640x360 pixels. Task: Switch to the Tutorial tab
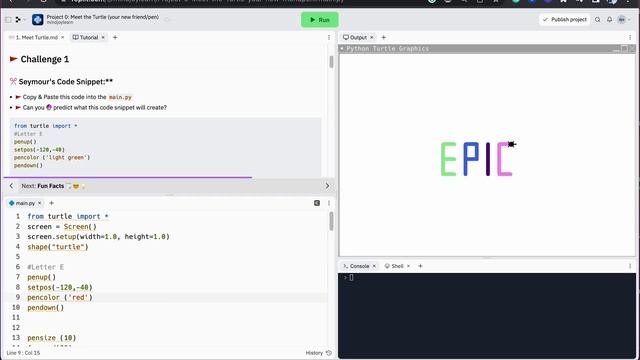89,37
